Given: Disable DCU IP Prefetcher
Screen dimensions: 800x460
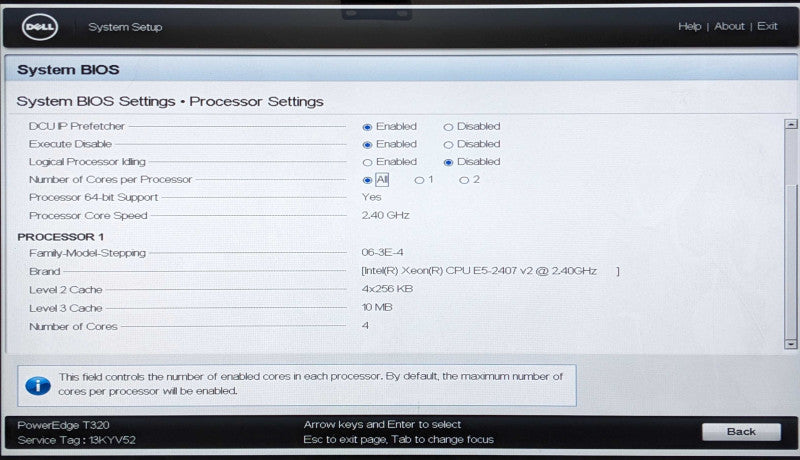Looking at the screenshot, I should 448,126.
